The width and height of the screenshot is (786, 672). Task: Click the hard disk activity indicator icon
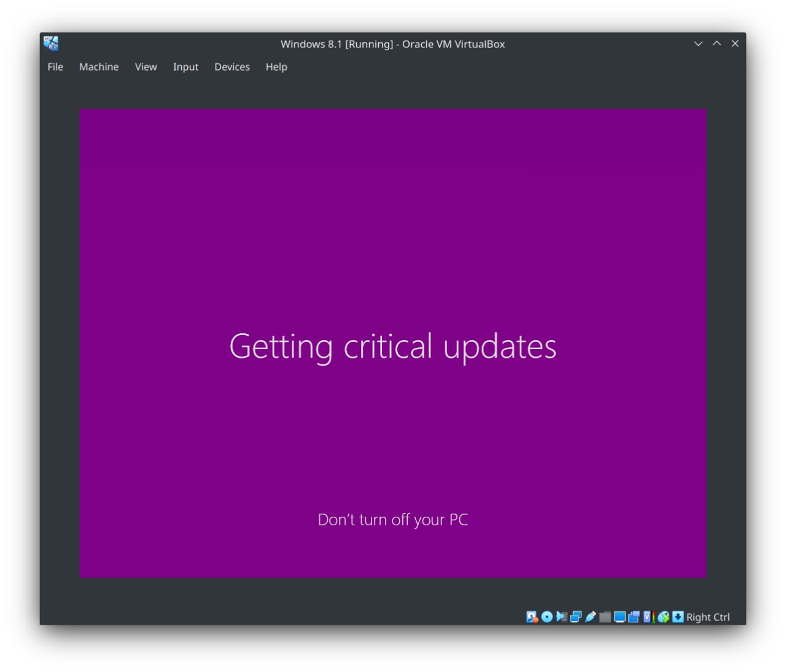click(532, 617)
